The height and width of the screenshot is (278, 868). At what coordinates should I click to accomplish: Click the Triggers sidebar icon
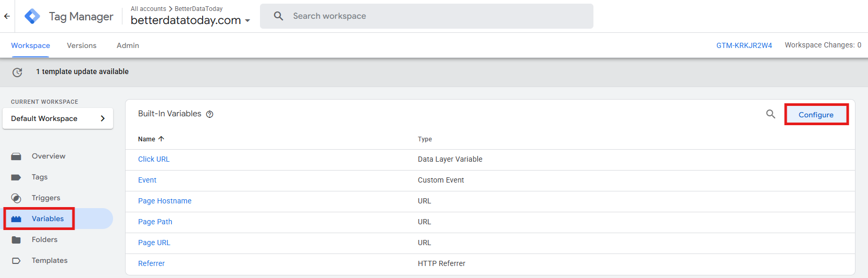16,198
